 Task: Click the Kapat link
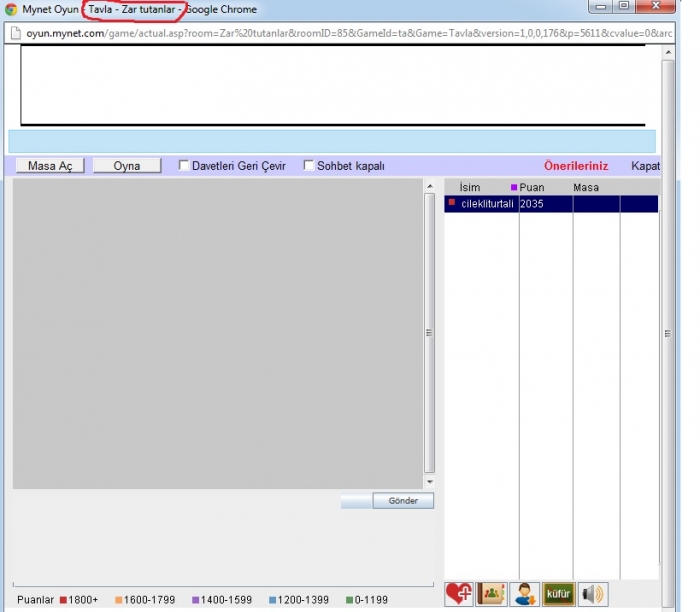click(645, 166)
